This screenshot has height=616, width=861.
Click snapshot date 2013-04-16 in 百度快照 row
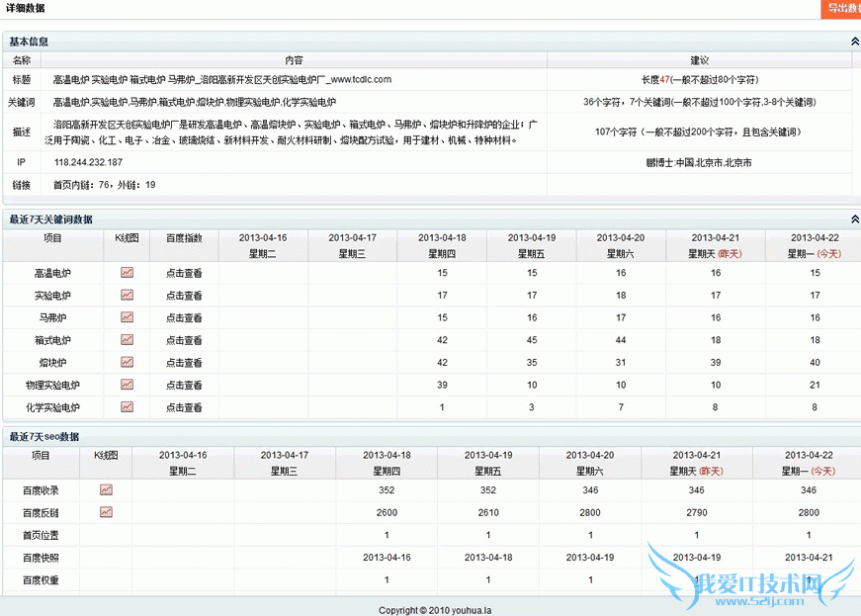coord(387,558)
